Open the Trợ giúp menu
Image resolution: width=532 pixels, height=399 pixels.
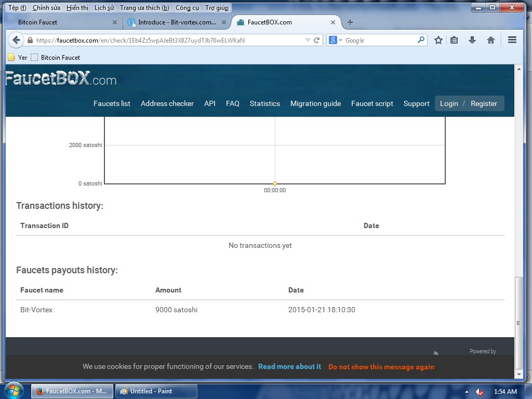(217, 7)
